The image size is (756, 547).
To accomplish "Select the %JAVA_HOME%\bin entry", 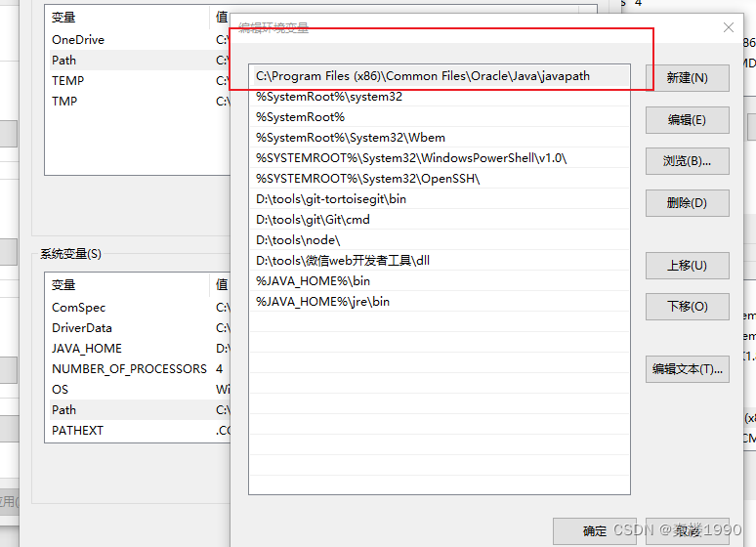I will [440, 280].
